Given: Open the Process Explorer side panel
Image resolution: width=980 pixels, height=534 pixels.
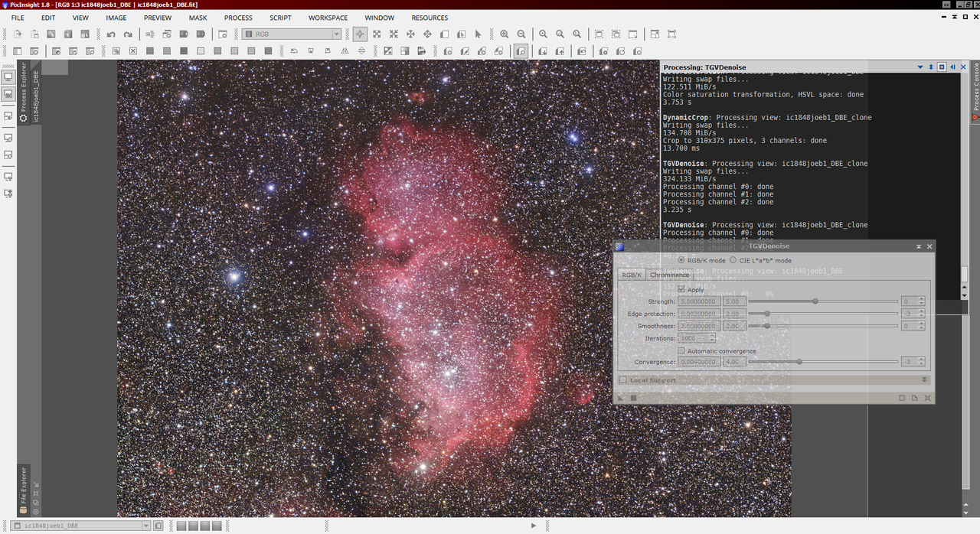Looking at the screenshot, I should click(x=23, y=94).
